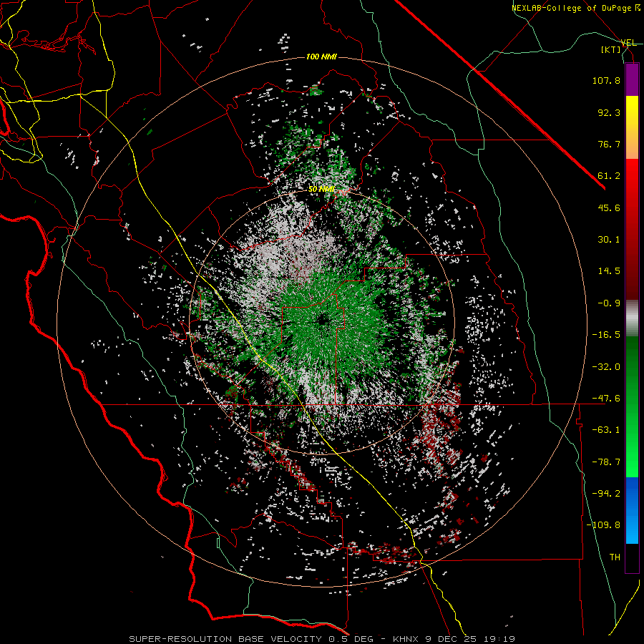644x644 pixels.
Task: Click the 92.3 velocity scale value
Action: [609, 112]
